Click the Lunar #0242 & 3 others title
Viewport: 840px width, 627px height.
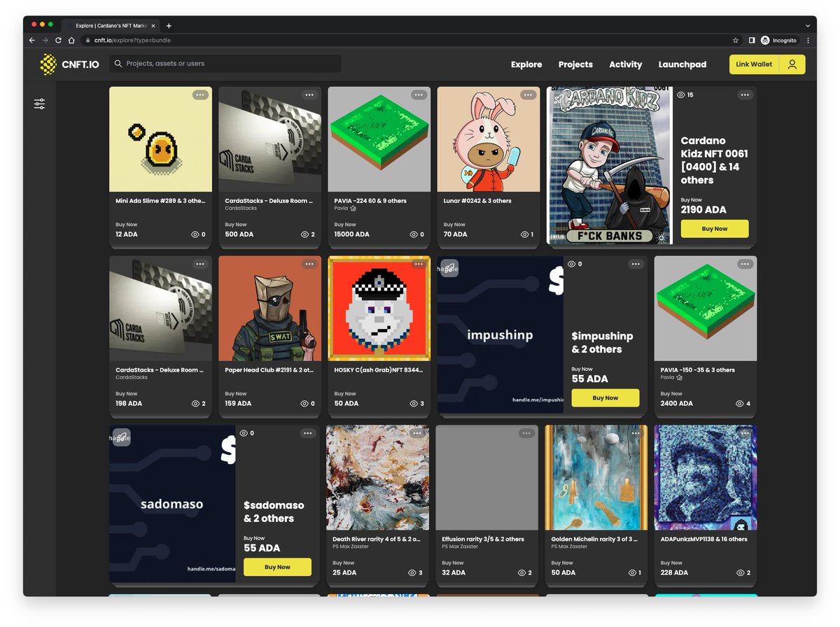(477, 201)
